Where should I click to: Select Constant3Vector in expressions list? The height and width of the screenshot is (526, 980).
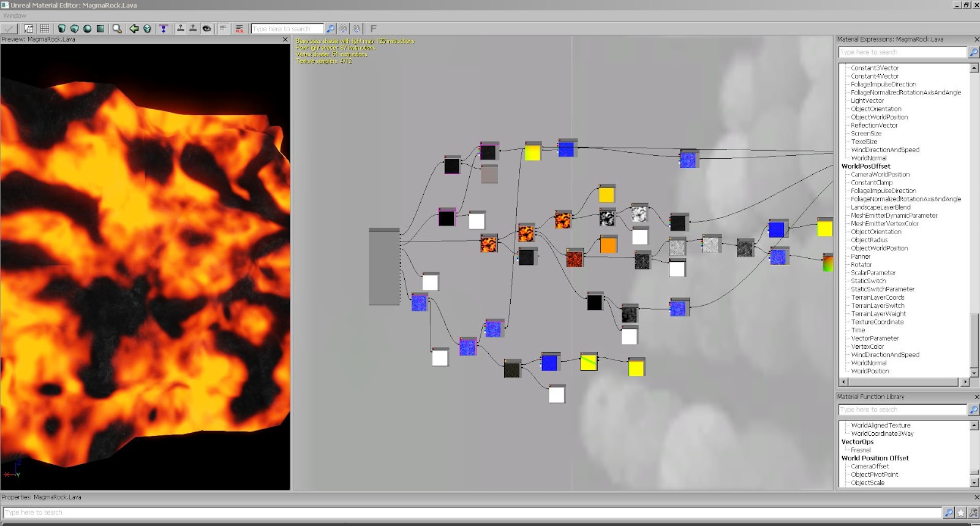click(x=875, y=68)
